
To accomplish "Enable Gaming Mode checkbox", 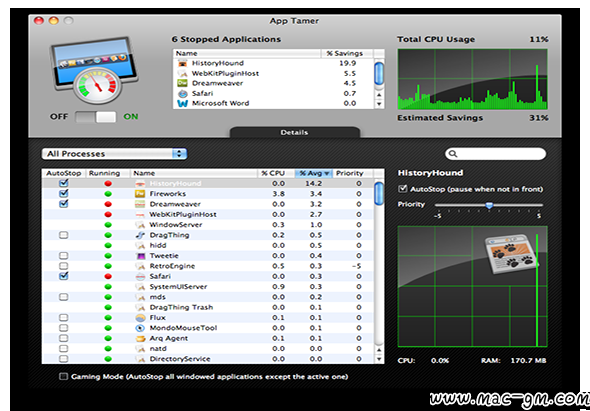I will tap(64, 376).
